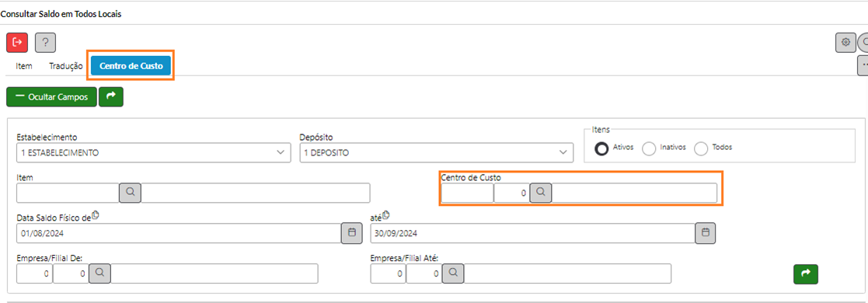Click the Item search magnifier icon

click(130, 192)
